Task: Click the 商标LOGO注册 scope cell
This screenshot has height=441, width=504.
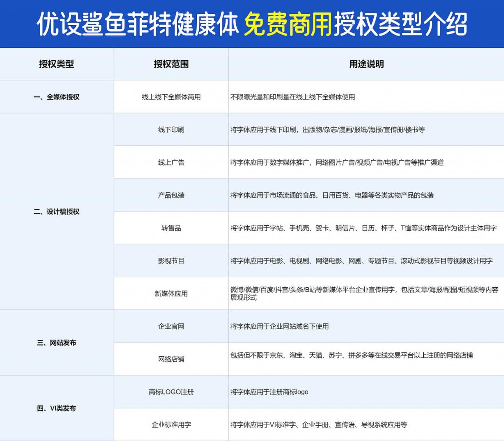Action: [171, 392]
